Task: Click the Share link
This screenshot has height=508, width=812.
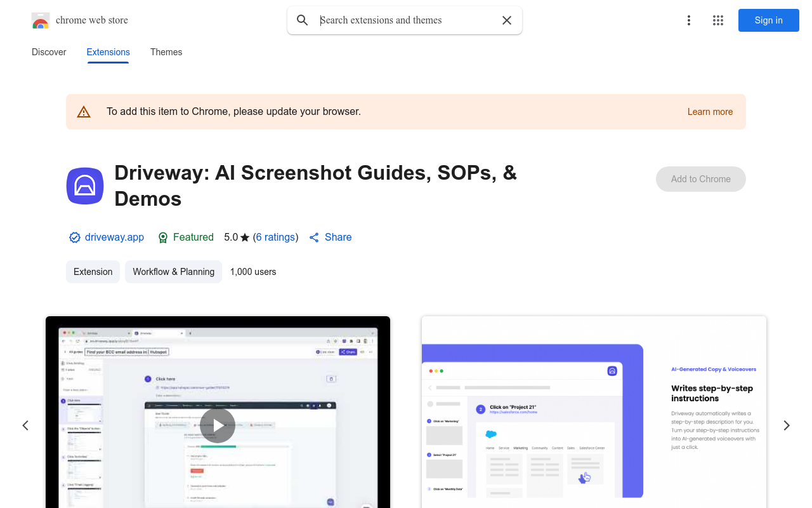Action: [338, 237]
